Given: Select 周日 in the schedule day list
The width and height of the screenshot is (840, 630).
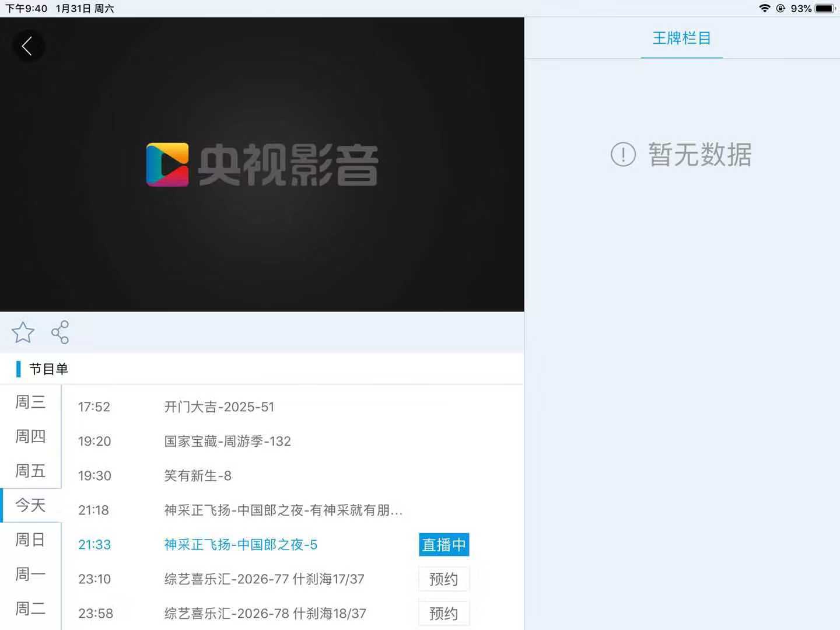Looking at the screenshot, I should coord(30,540).
